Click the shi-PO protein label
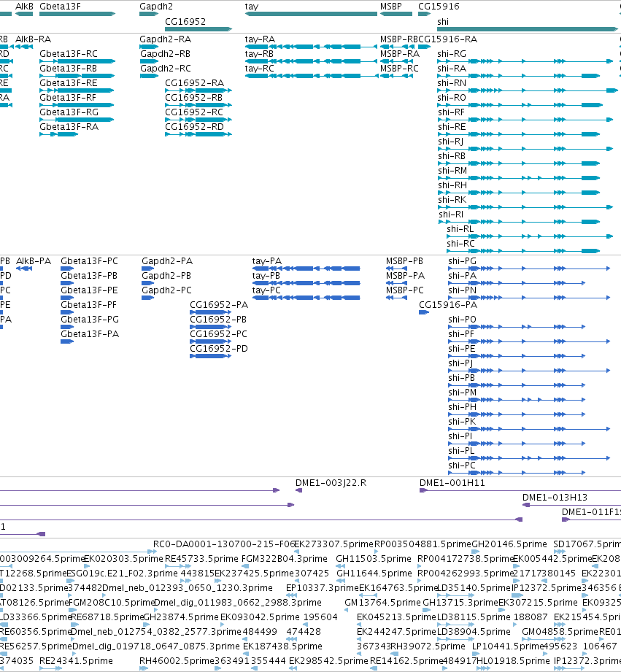 (462, 320)
